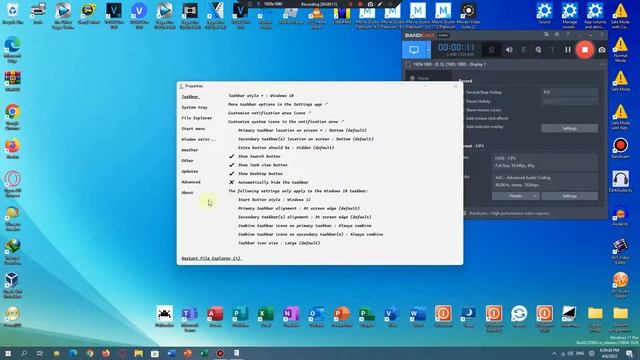The height and width of the screenshot is (360, 640).
Task: Change Primary taskbar alignment option
Action: click(299, 208)
